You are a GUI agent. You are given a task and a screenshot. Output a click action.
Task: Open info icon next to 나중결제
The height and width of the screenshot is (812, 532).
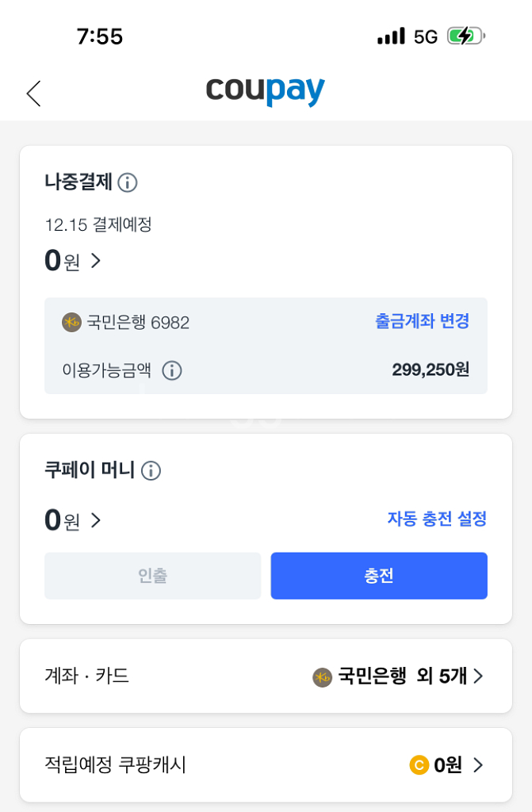(128, 182)
